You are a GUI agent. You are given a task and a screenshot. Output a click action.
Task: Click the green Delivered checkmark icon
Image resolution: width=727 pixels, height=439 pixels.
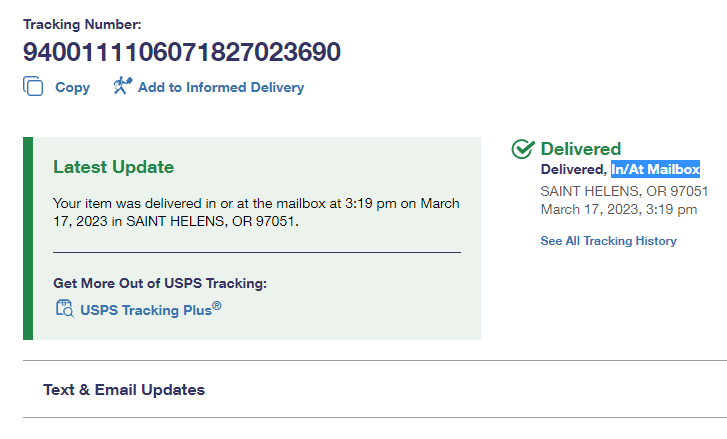pos(522,149)
